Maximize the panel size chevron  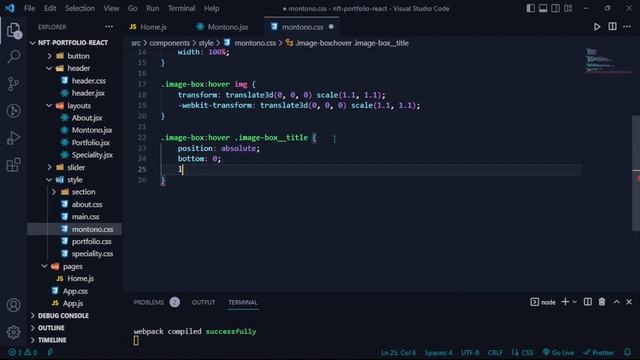coord(616,302)
